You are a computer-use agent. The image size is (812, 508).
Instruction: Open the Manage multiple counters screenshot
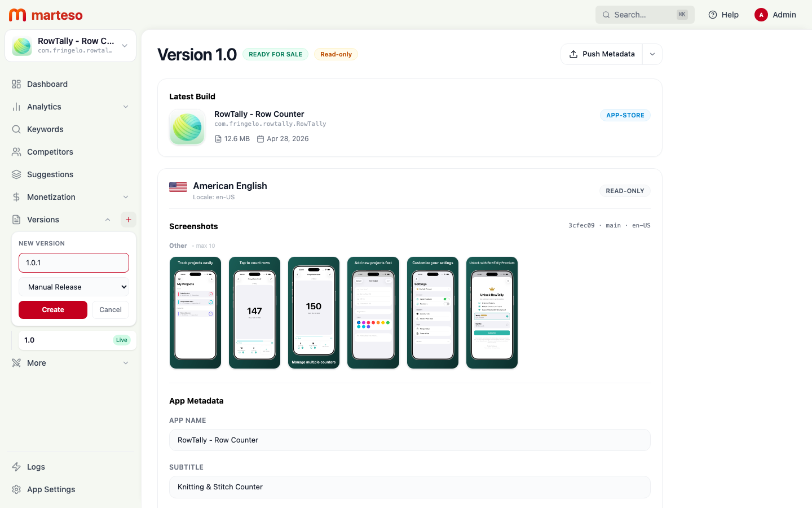[314, 313]
